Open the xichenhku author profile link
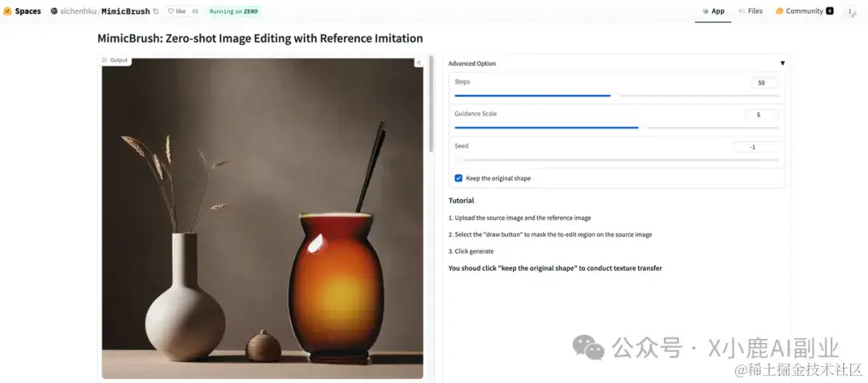The width and height of the screenshot is (868, 383). point(77,11)
